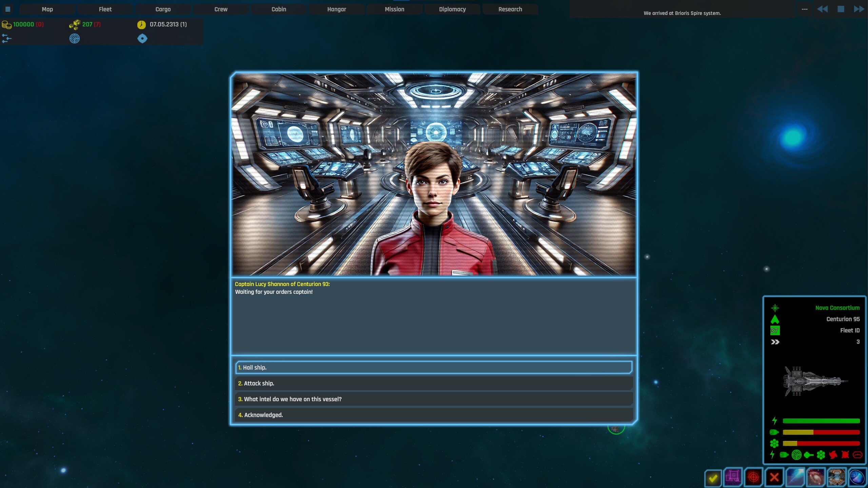Open the hamburger menu icon at top left
This screenshot has height=488, width=868.
pos(7,9)
